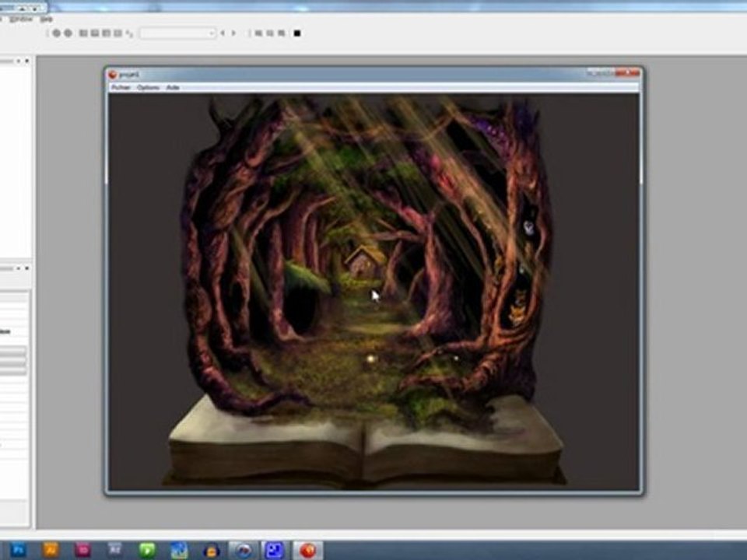Click the red icon in the project window title bar

pos(112,75)
